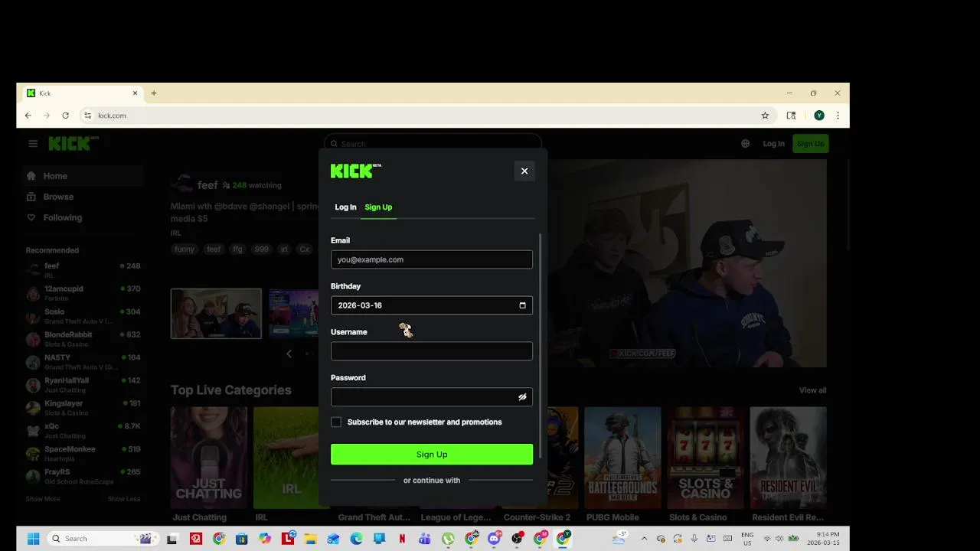Click the carousel previous arrow
Image resolution: width=980 pixels, height=551 pixels.
click(289, 354)
